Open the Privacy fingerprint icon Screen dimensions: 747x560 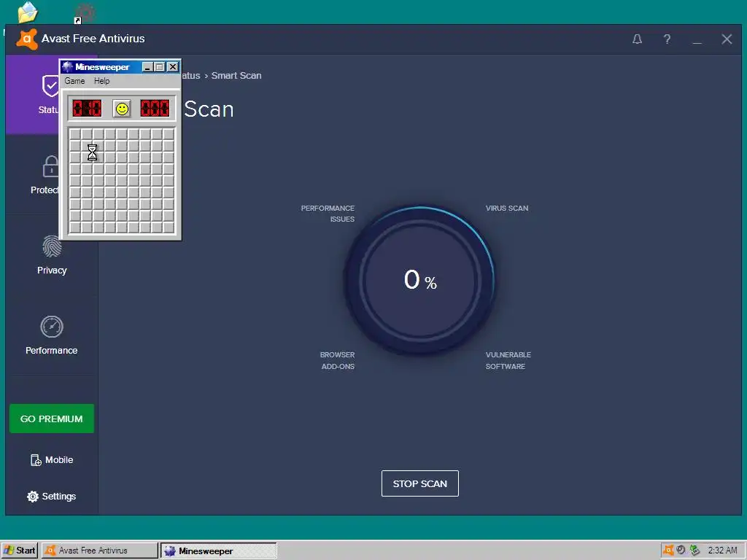pyautogui.click(x=52, y=246)
